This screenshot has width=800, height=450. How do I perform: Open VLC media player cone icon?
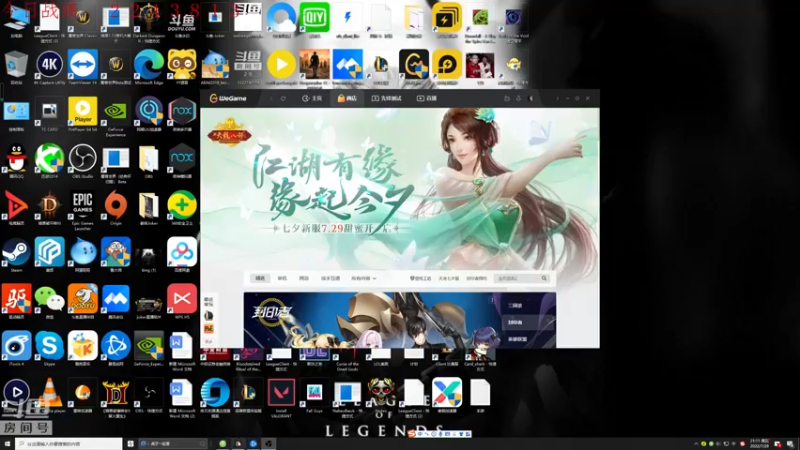[x=49, y=395]
